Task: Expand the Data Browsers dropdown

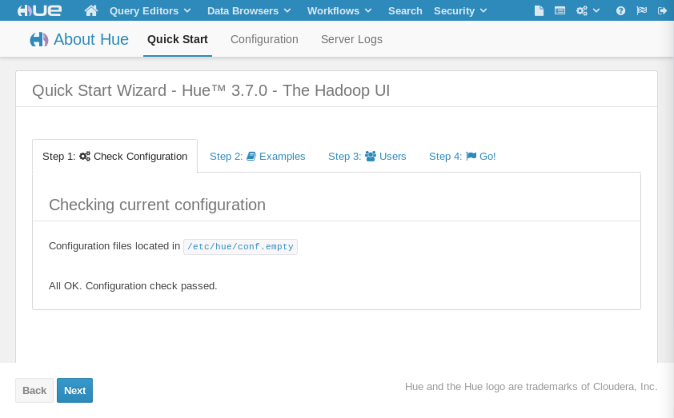Action: pos(249,11)
